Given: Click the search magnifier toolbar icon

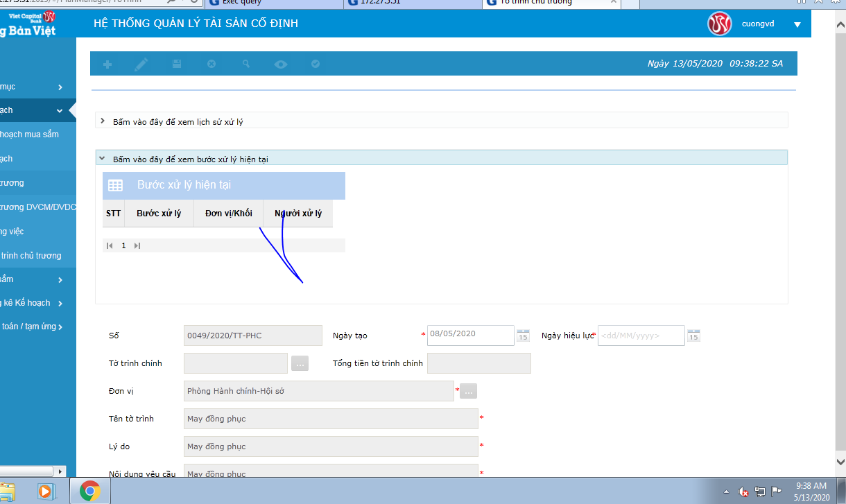Looking at the screenshot, I should (x=246, y=64).
